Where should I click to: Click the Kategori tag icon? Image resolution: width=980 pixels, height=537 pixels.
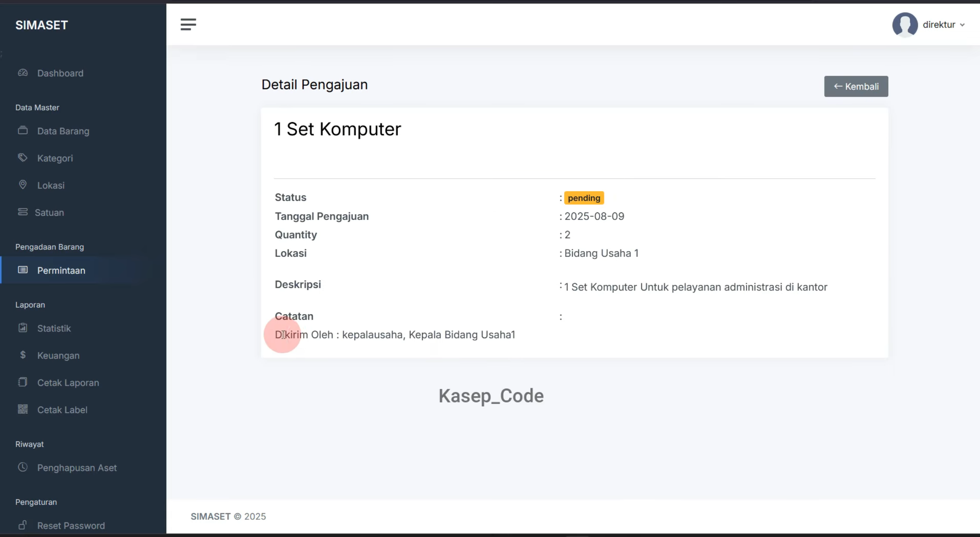(23, 157)
